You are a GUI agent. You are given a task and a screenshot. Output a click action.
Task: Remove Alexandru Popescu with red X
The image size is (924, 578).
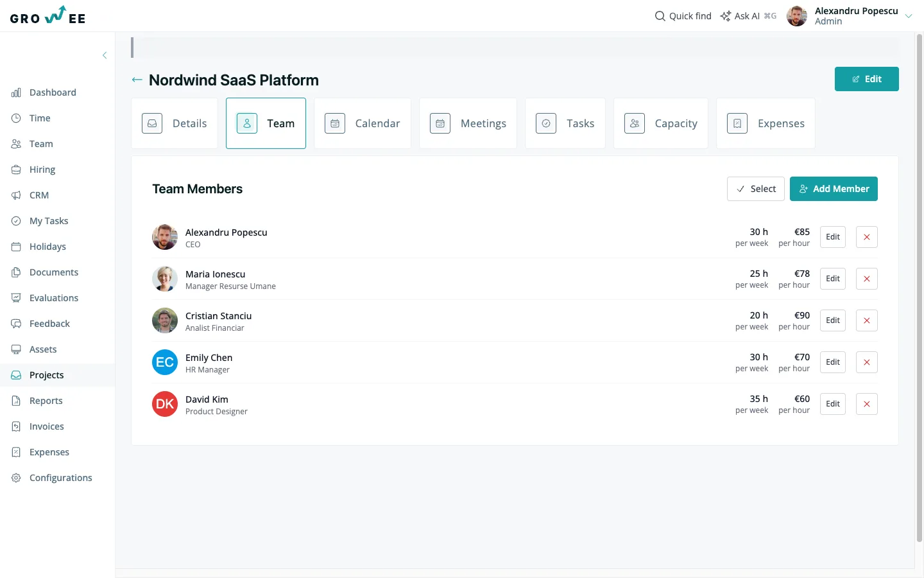pos(867,237)
